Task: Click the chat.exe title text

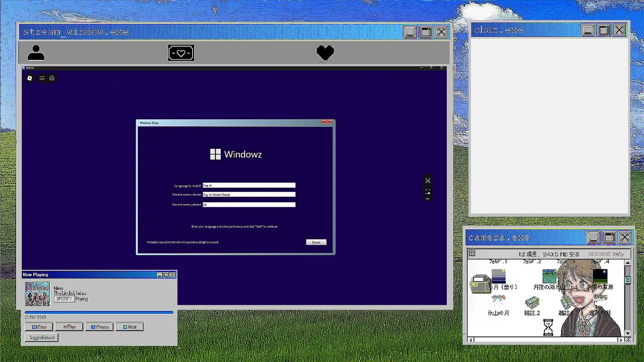Action: (498, 30)
